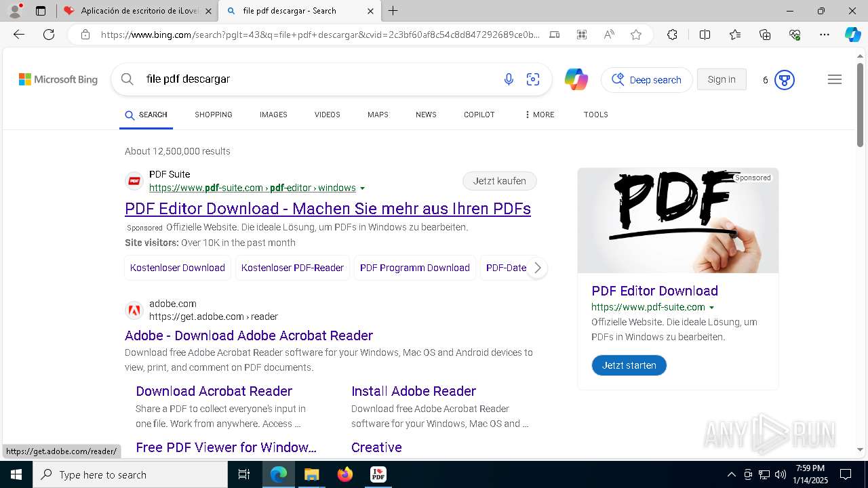Click the Jetzt kaufen button
The image size is (868, 488).
coord(500,181)
